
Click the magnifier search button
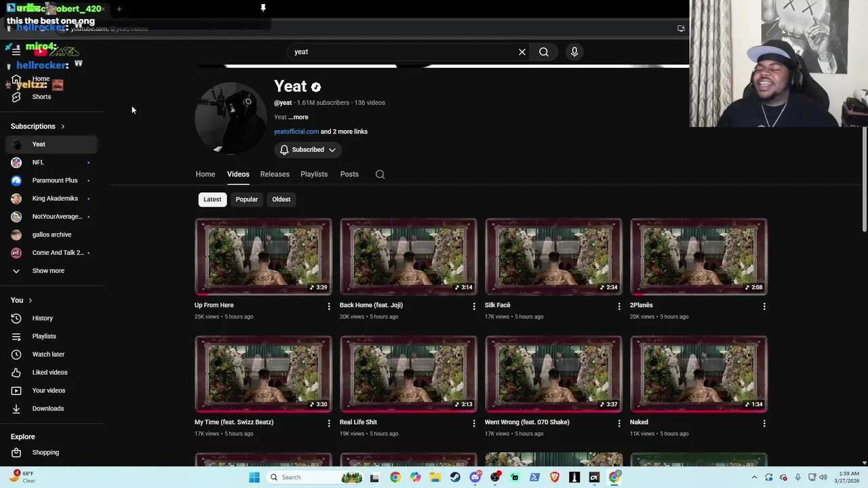[544, 52]
